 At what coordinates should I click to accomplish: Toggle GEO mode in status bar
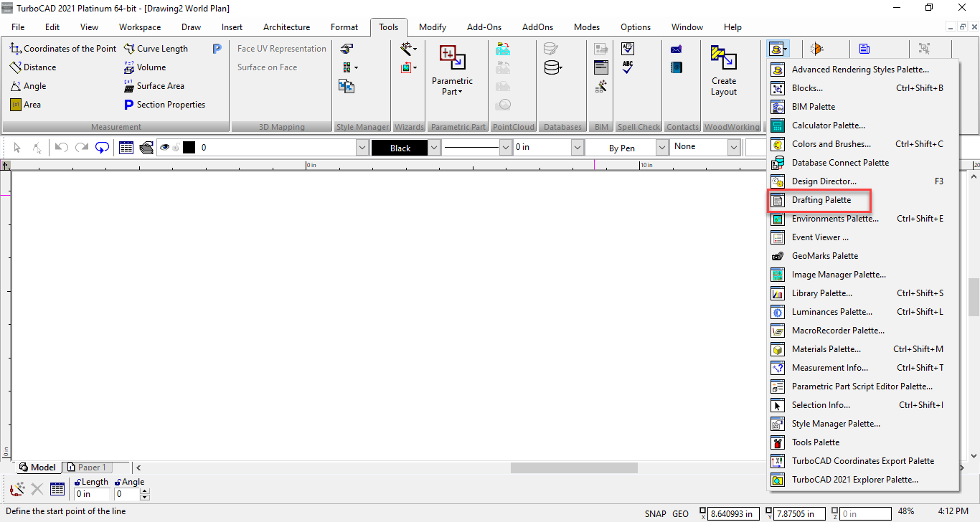click(x=680, y=513)
